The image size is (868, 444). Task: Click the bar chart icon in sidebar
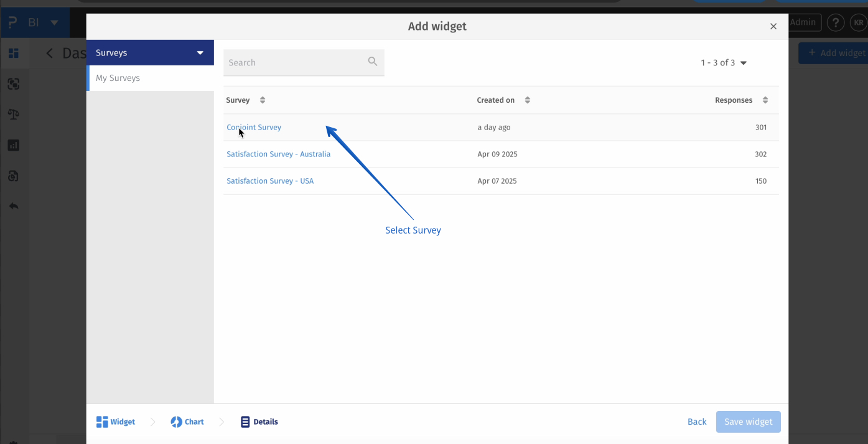tap(13, 145)
